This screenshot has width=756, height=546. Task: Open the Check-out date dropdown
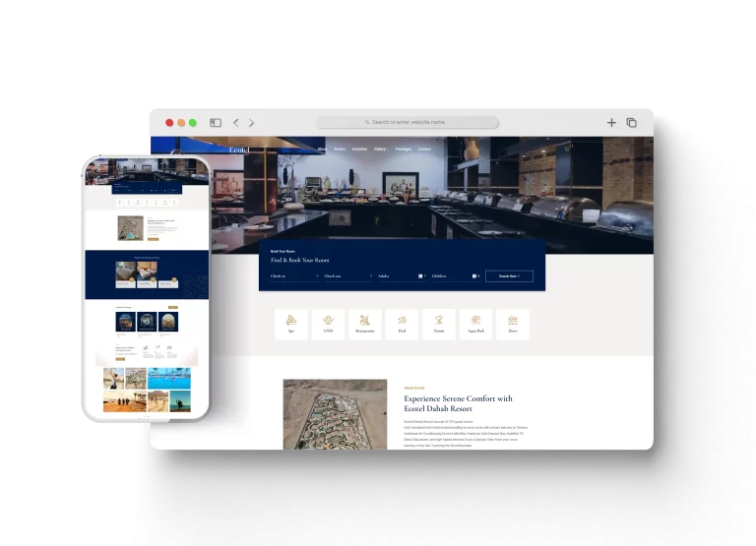pyautogui.click(x=348, y=276)
